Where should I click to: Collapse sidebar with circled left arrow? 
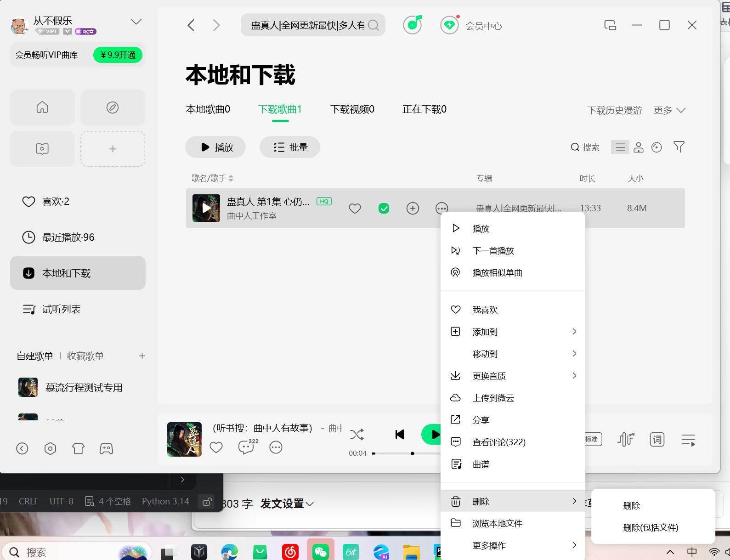pos(22,448)
